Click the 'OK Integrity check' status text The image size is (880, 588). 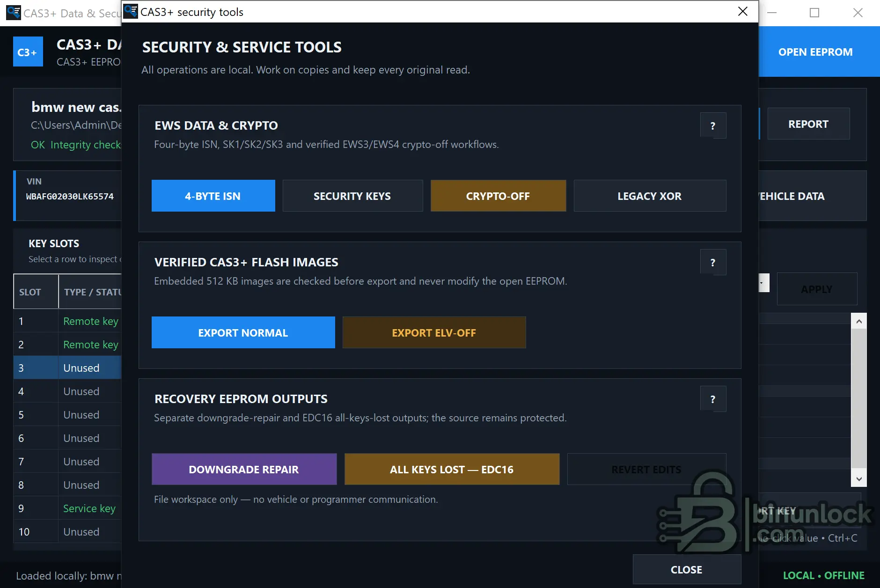(x=76, y=145)
